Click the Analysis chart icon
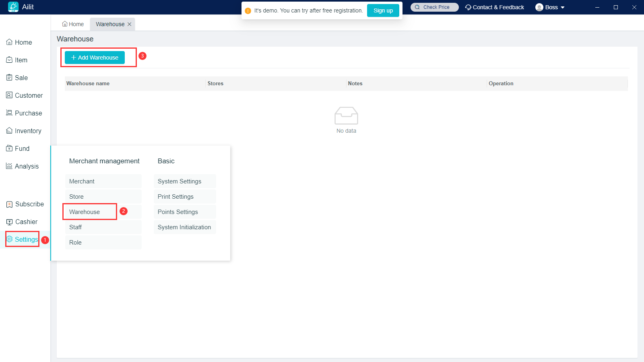The height and width of the screenshot is (362, 644). pyautogui.click(x=9, y=166)
